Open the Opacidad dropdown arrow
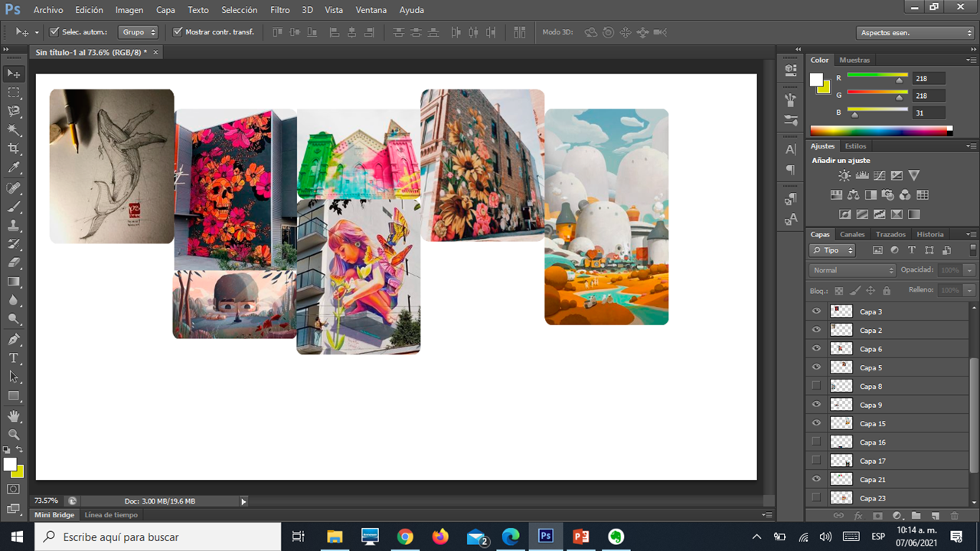This screenshot has width=980, height=551. 970,270
